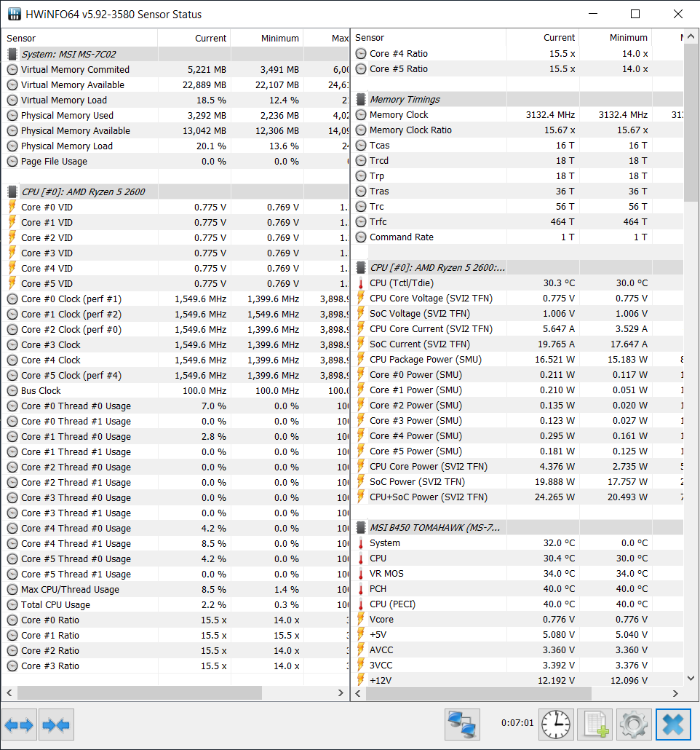Click the 0:07:01 elapsed time display
Image resolution: width=700 pixels, height=750 pixels.
pos(517,723)
